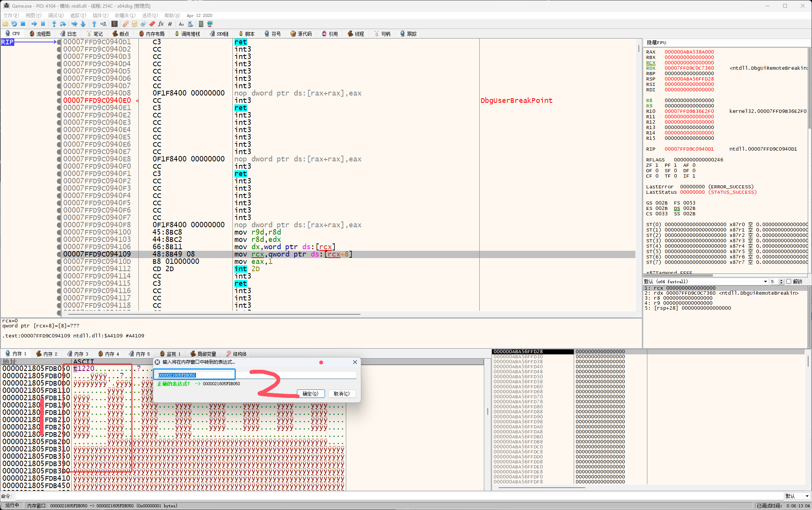Screen dimensions: 812x510
Task: Click the restart debugging toolbar icon
Action: (x=14, y=24)
